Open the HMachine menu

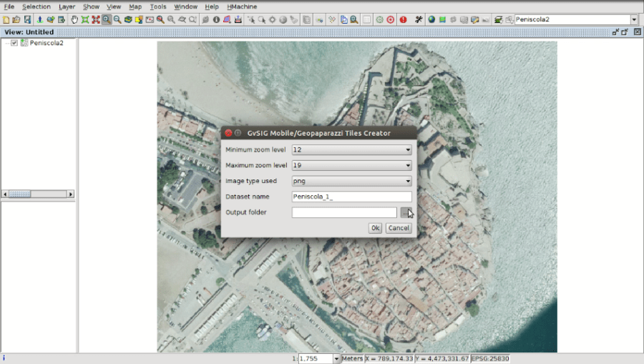coord(242,6)
